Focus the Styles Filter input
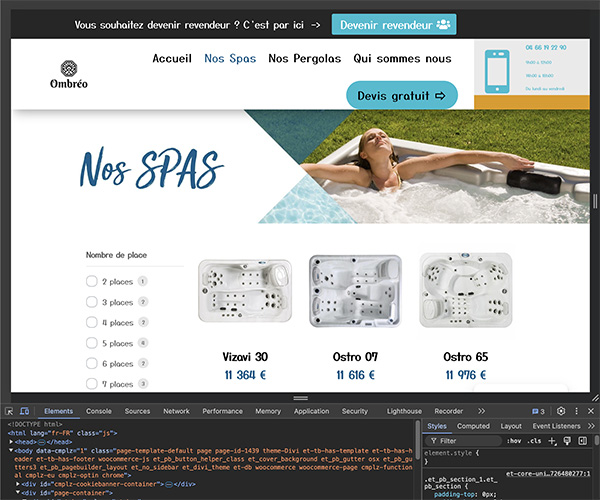 pos(463,441)
